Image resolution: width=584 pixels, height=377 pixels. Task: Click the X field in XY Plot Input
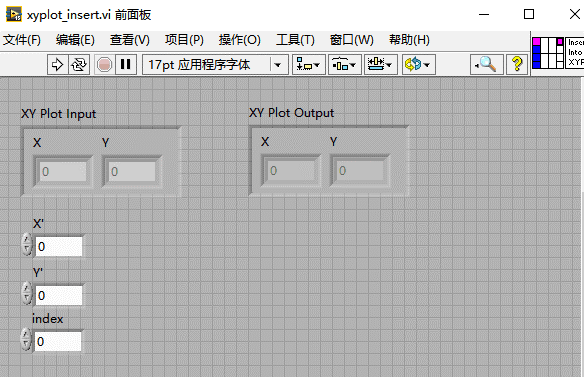[x=63, y=171]
